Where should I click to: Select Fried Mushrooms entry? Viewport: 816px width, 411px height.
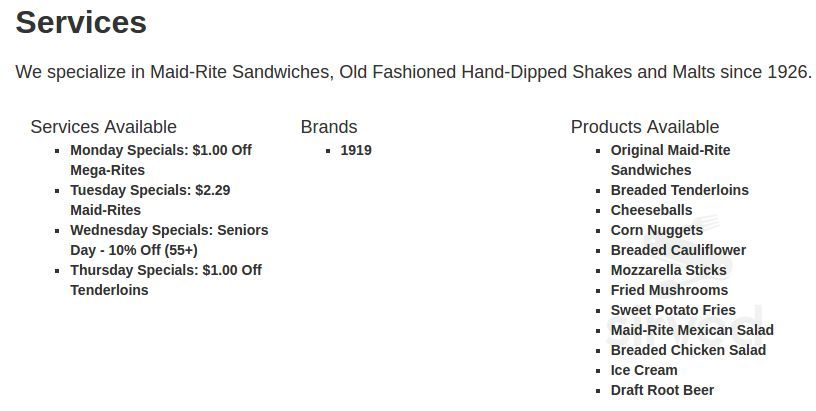[x=669, y=290]
